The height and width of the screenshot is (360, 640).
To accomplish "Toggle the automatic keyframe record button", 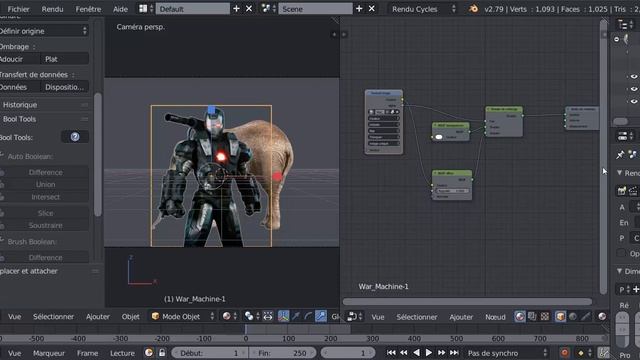I will tap(565, 353).
